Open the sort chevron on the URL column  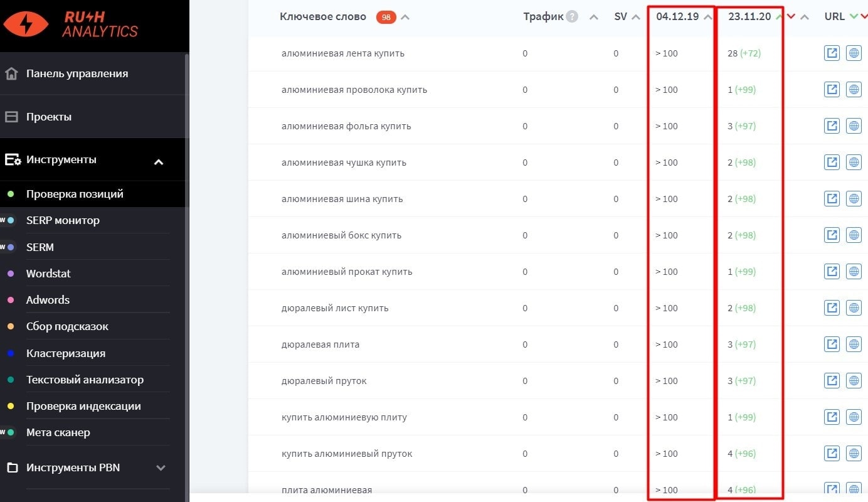855,16
